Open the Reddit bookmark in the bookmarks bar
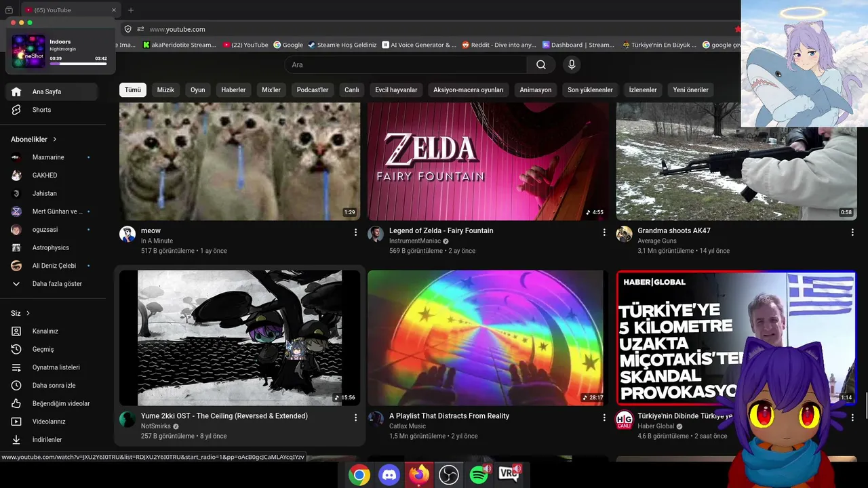Image resolution: width=868 pixels, height=488 pixels. pos(499,45)
